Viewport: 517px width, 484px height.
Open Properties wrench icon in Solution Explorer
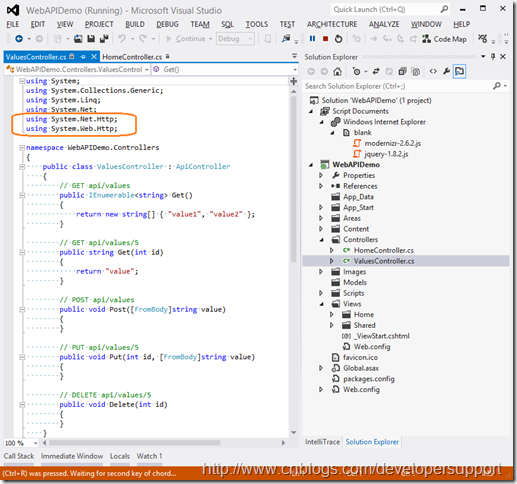(x=446, y=71)
